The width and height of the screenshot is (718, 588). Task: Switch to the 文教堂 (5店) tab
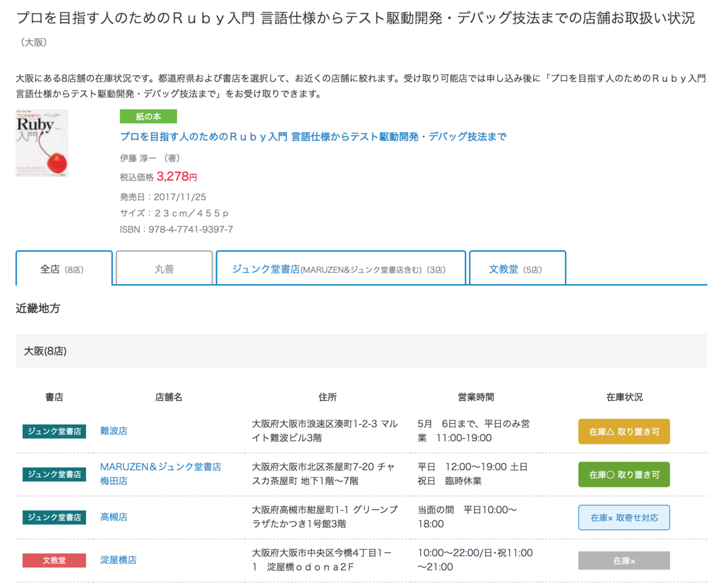tap(517, 267)
